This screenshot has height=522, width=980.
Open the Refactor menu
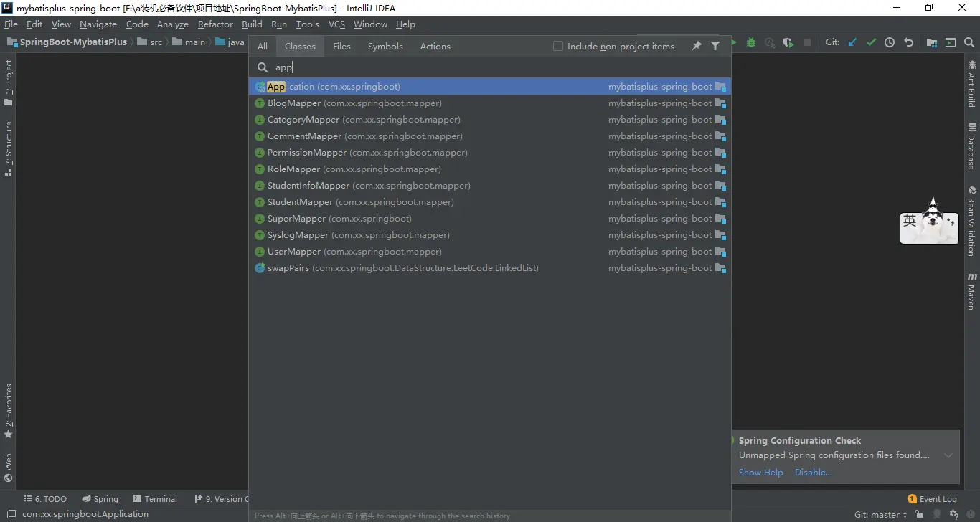click(215, 24)
